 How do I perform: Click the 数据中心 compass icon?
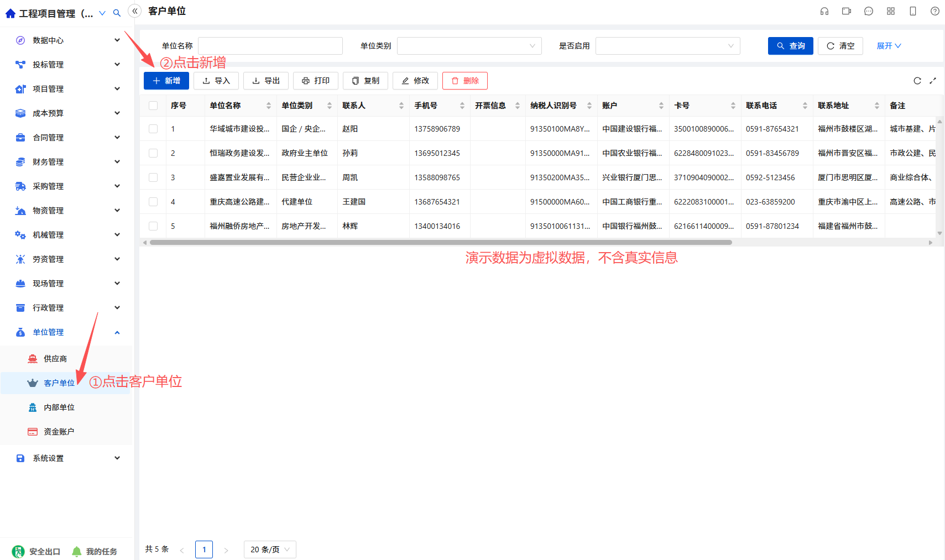pos(20,40)
